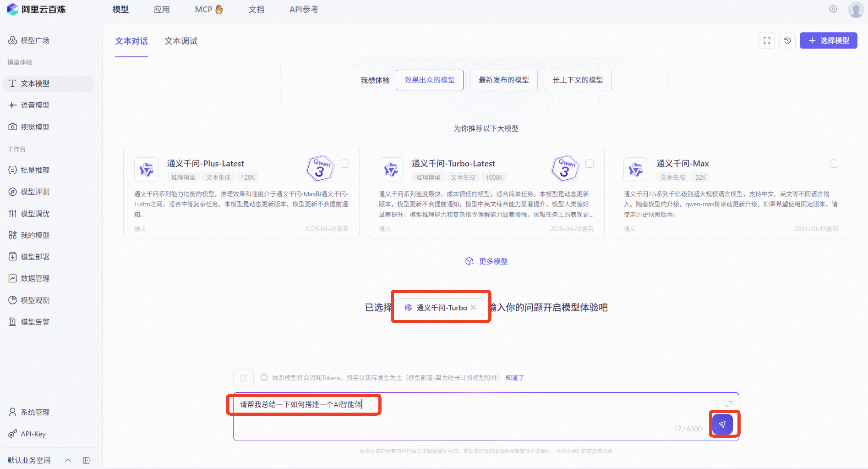Collapse sidebar with the panel icon
This screenshot has width=868, height=469.
[x=86, y=460]
